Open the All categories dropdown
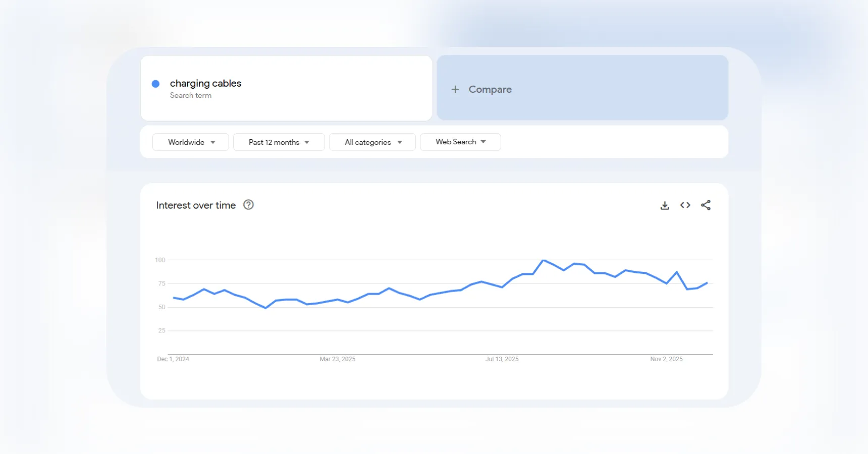This screenshot has width=868, height=454. [x=372, y=142]
